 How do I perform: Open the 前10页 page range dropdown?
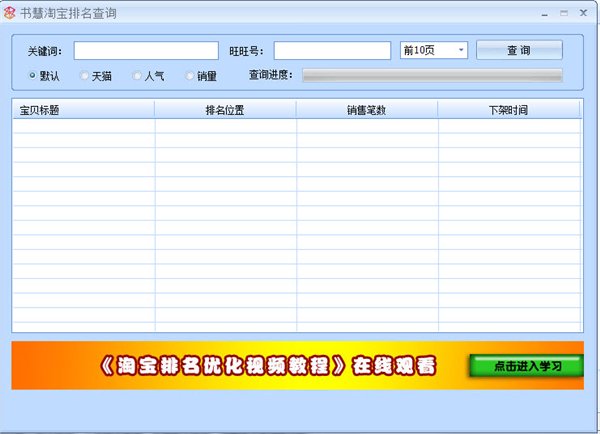434,50
